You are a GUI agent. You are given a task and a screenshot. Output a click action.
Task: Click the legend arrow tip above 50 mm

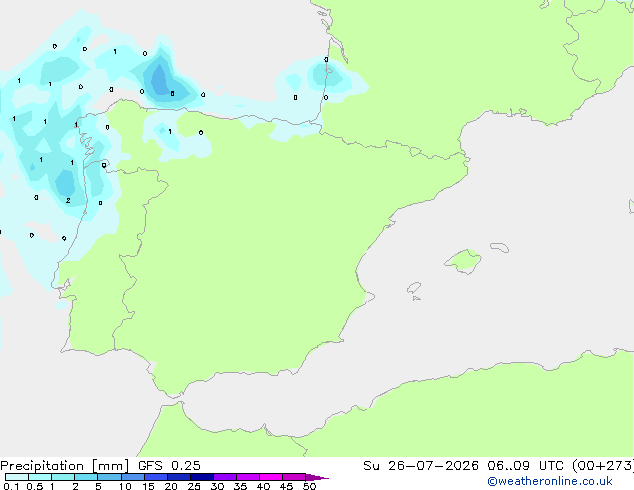coord(317,477)
